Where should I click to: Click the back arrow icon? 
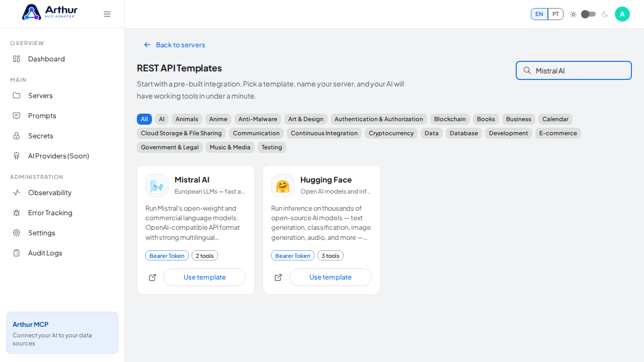[x=147, y=45]
